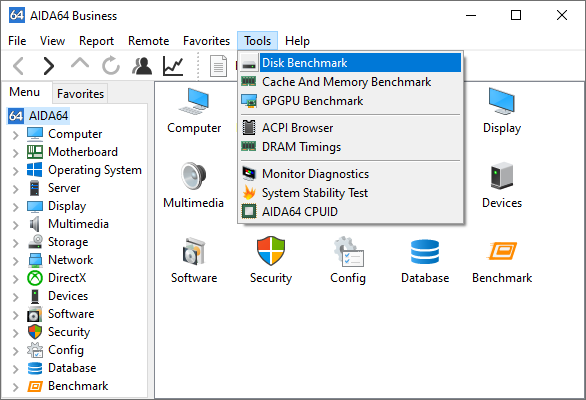Screen dimensions: 586x400
Task: Expand the Benchmark tree node
Action: (15, 386)
